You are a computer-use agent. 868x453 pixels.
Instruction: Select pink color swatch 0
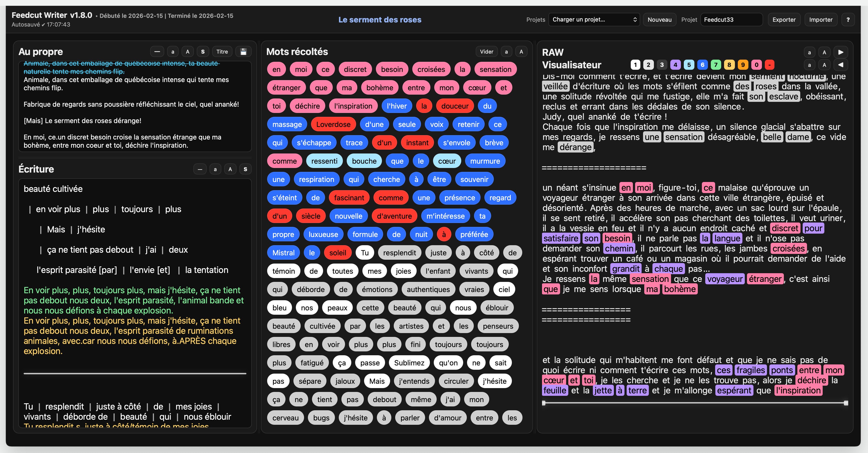click(x=756, y=64)
